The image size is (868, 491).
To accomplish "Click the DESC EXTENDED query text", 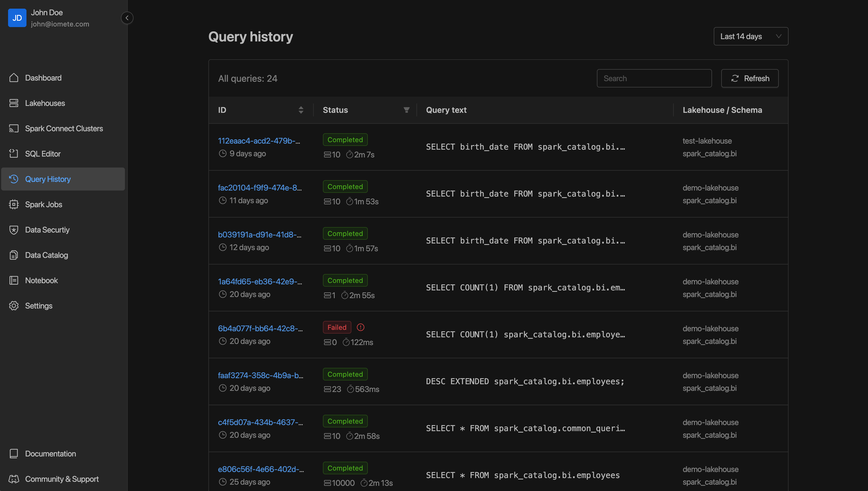I will click(525, 381).
